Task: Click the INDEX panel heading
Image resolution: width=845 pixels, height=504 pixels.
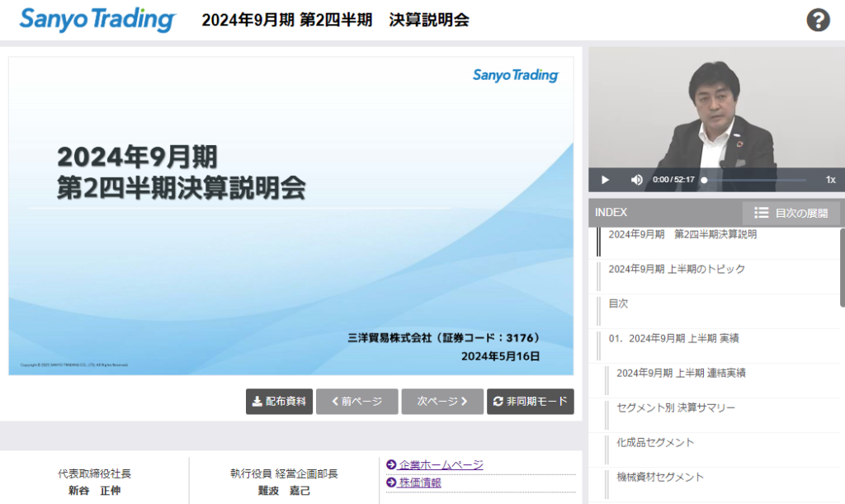Action: (x=611, y=213)
